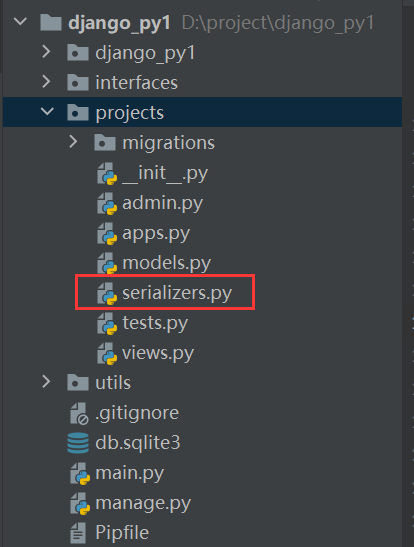Image resolution: width=414 pixels, height=547 pixels.
Task: Collapse the projects folder
Action: (47, 112)
